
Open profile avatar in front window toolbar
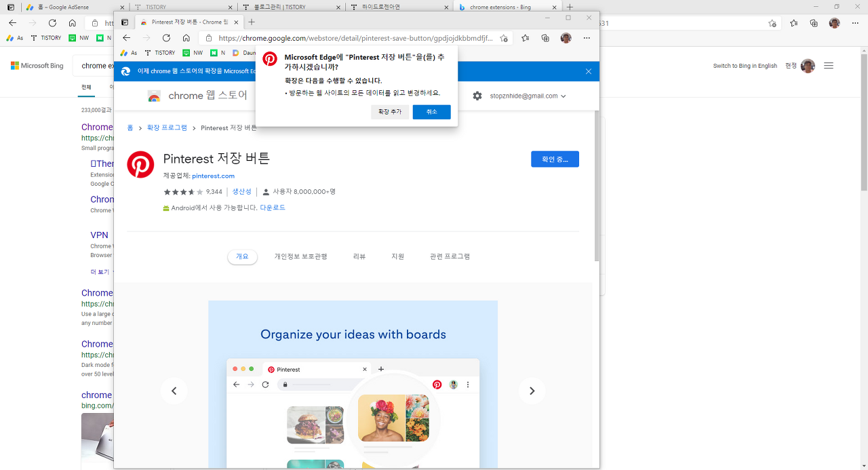566,38
